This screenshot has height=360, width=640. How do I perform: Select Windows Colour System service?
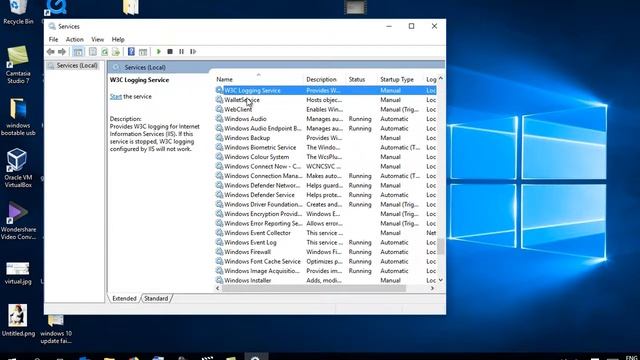pos(326,157)
